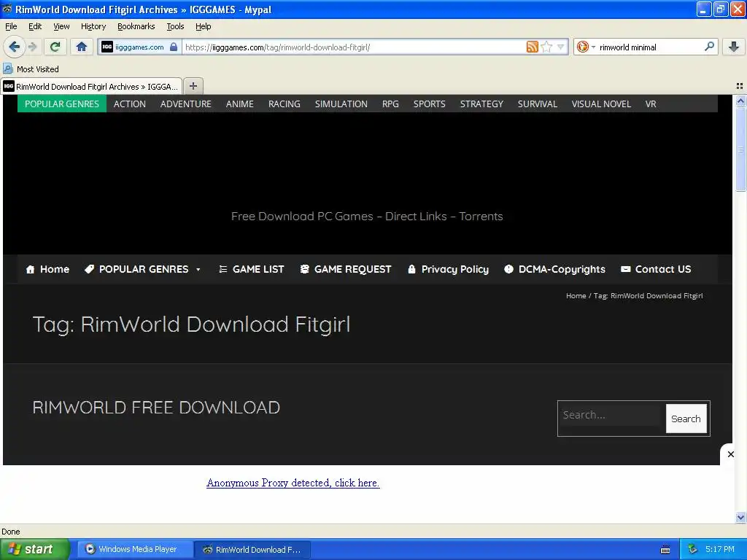Click the list all tabs grid icon

click(740, 86)
